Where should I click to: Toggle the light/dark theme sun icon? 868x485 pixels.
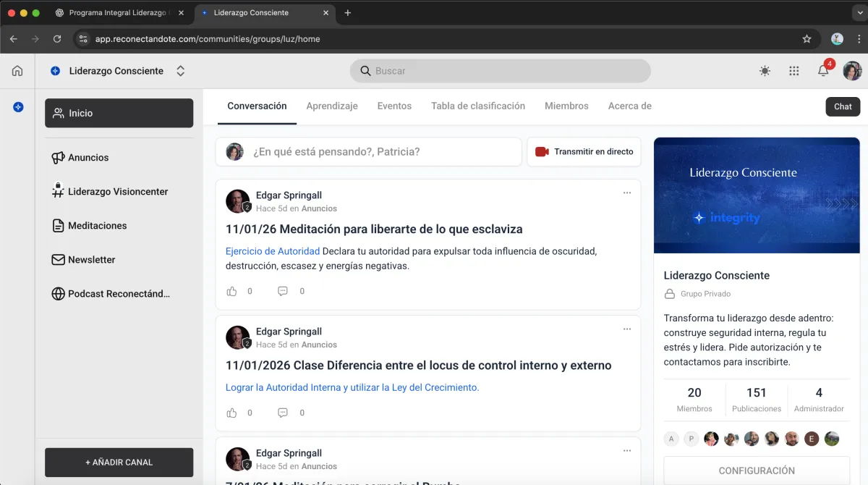765,71
